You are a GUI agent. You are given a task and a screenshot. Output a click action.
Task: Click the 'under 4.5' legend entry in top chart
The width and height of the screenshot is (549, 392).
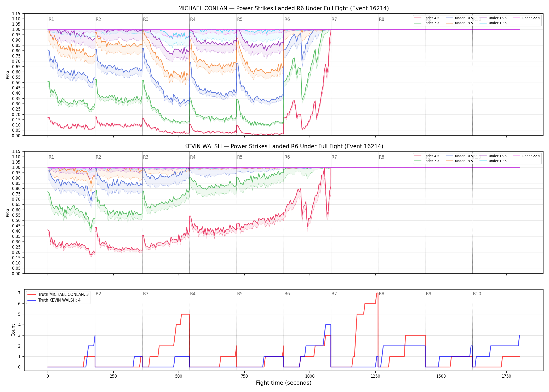click(x=427, y=18)
